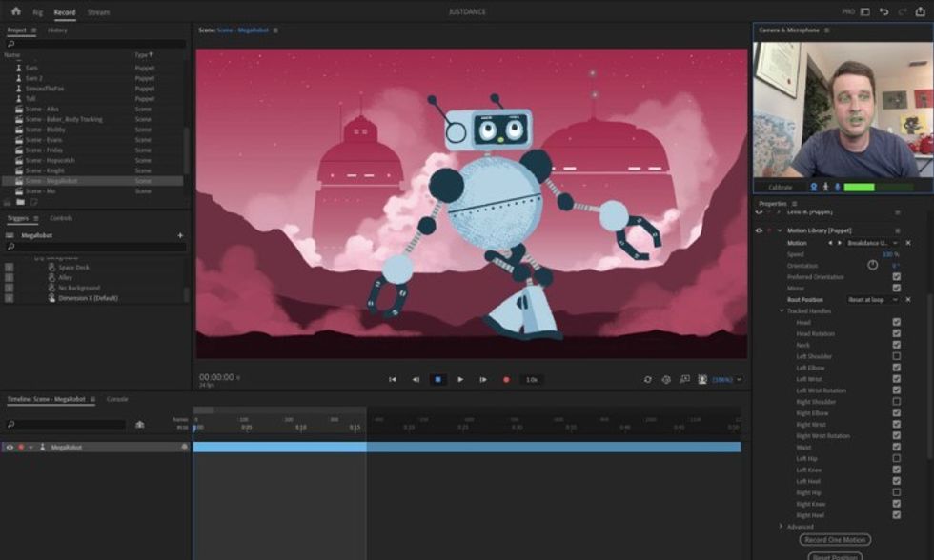Change the 1.0x playback speed
The width and height of the screenshot is (934, 560).
click(532, 380)
